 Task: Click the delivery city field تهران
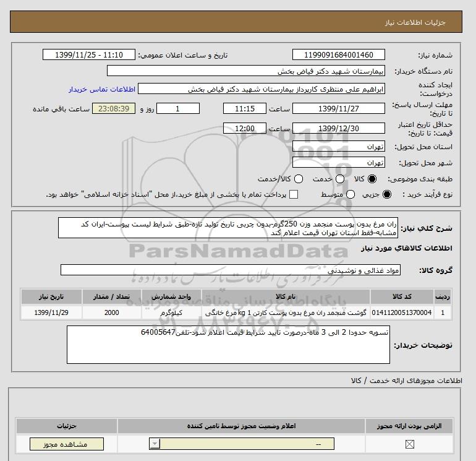(x=339, y=163)
